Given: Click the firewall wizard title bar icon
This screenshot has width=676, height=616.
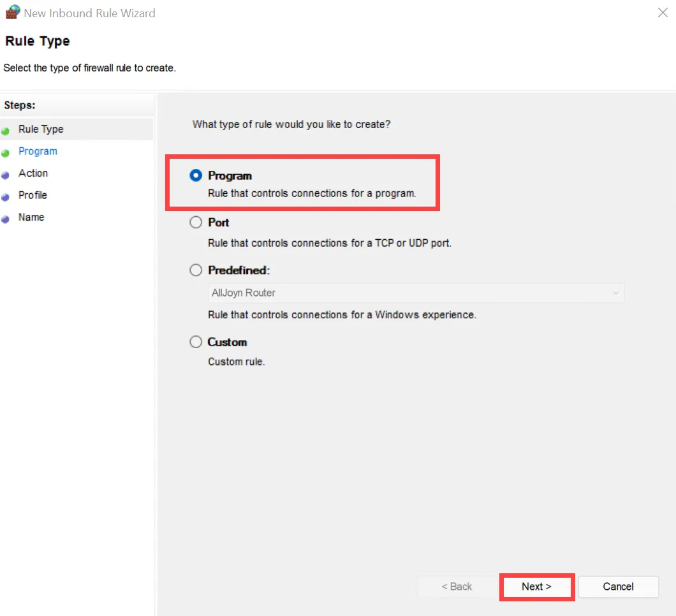Looking at the screenshot, I should (13, 12).
